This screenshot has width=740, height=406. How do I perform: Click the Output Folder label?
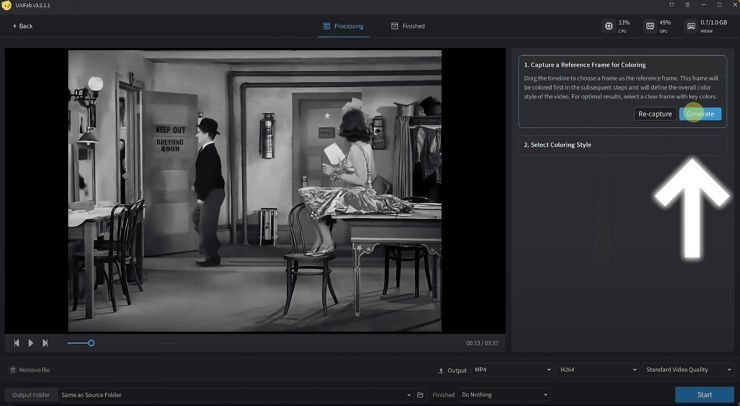click(31, 395)
